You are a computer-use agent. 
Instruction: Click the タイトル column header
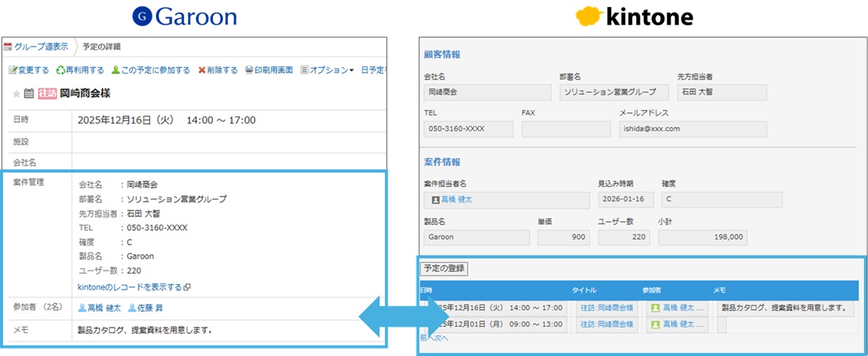coord(584,290)
